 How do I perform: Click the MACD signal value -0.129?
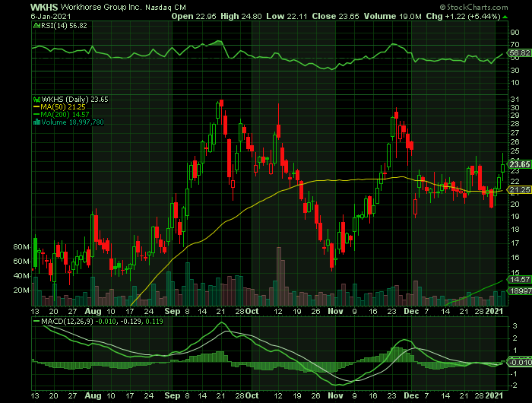point(130,321)
